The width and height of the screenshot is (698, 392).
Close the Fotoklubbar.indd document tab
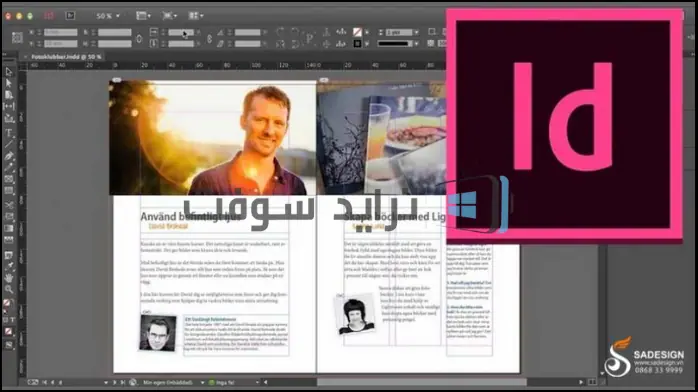25,57
